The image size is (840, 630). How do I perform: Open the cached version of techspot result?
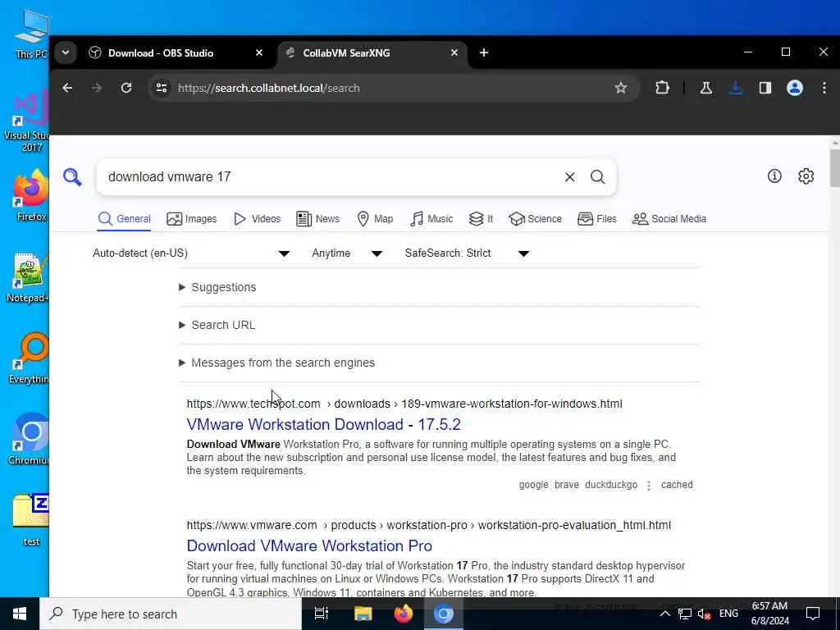(x=677, y=485)
